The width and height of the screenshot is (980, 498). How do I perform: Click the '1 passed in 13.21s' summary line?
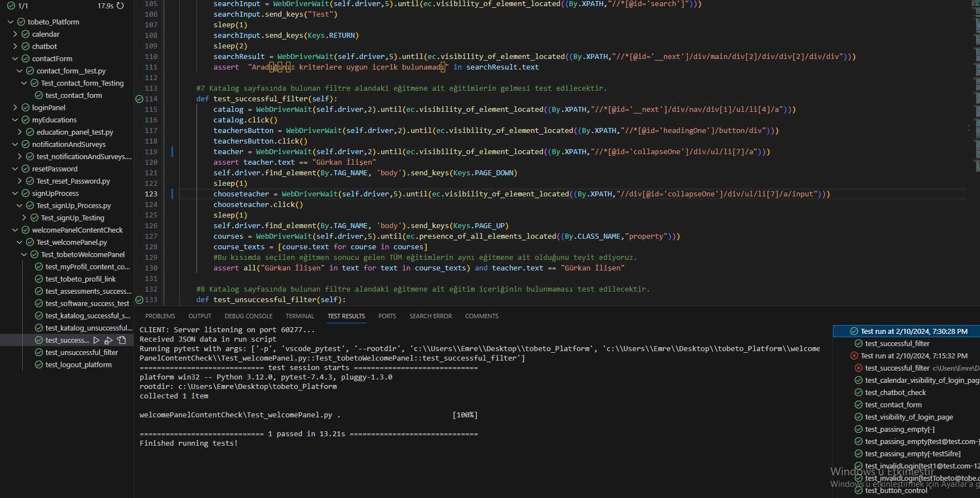point(307,434)
